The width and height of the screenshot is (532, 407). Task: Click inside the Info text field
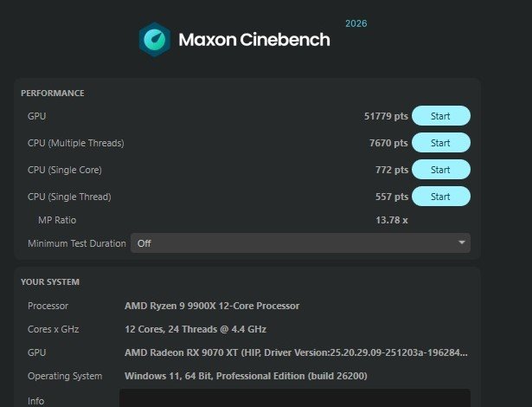click(295, 398)
